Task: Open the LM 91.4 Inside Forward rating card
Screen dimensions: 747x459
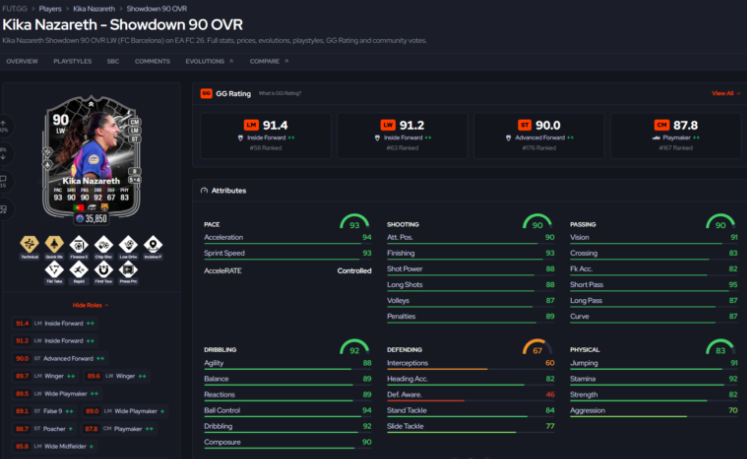Action: (x=265, y=136)
